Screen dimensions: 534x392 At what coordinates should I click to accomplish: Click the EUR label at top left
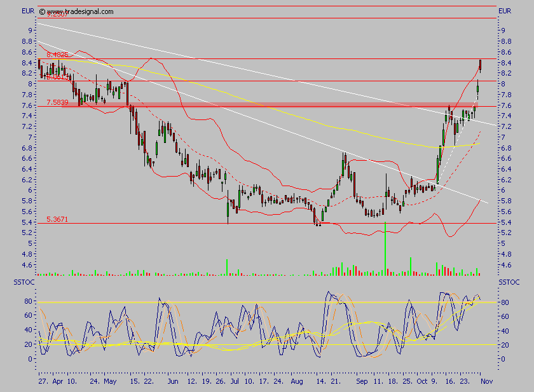pos(28,11)
